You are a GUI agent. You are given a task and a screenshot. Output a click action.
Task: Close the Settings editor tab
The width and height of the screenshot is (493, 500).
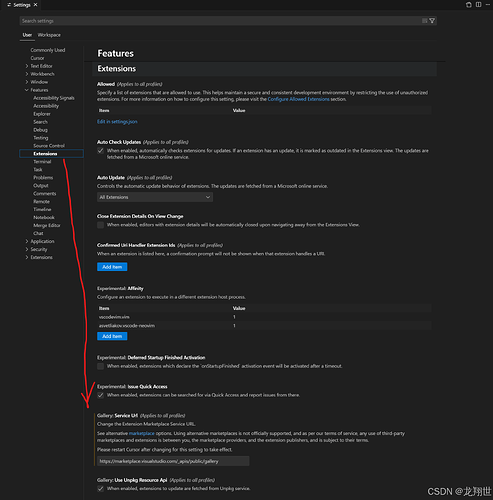35,5
